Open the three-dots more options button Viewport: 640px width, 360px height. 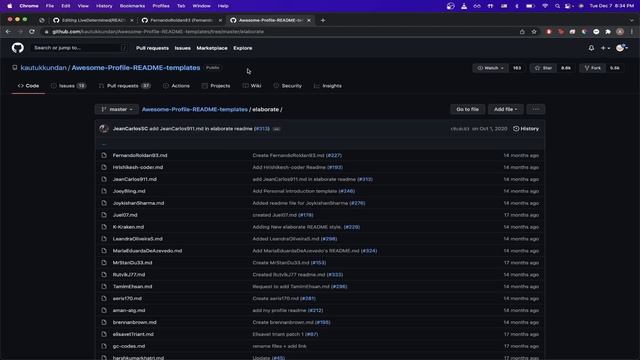click(536, 109)
